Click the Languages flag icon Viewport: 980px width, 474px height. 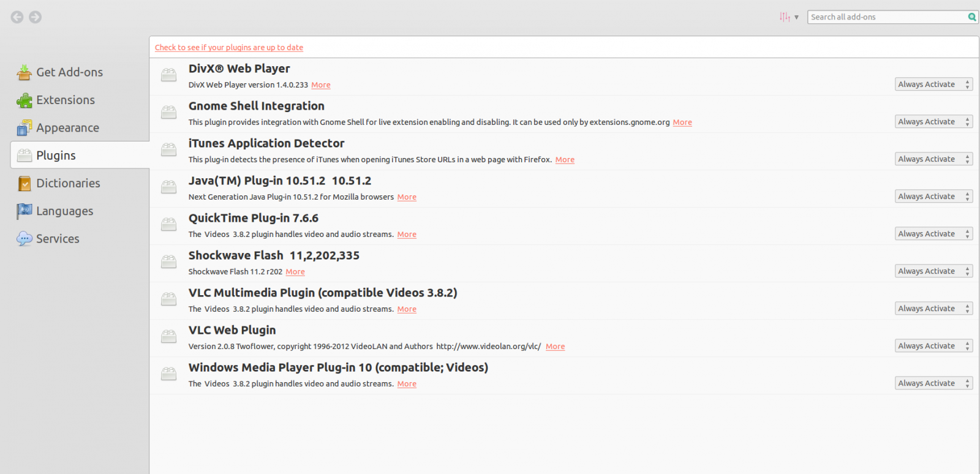[x=24, y=211]
